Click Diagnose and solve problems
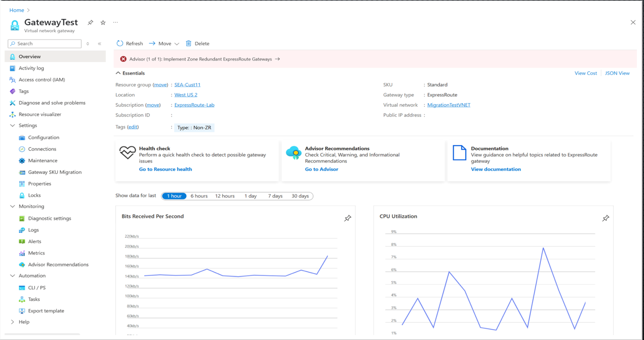644x340 pixels. tap(52, 103)
